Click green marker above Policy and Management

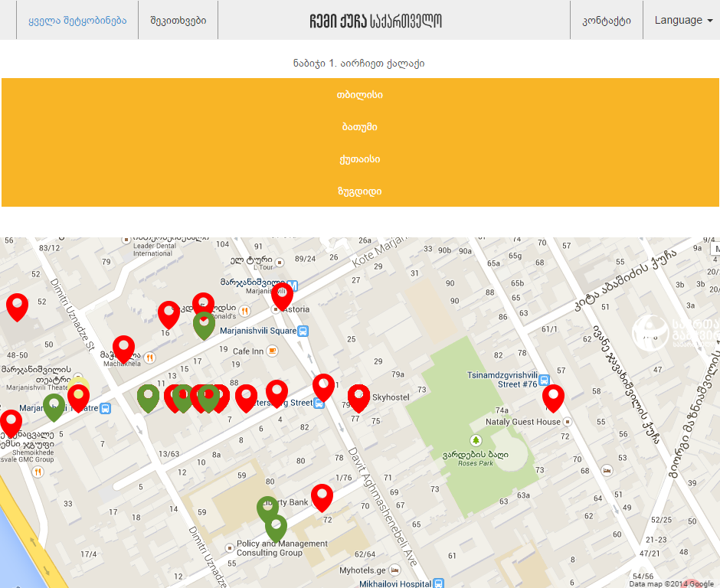coord(276,528)
